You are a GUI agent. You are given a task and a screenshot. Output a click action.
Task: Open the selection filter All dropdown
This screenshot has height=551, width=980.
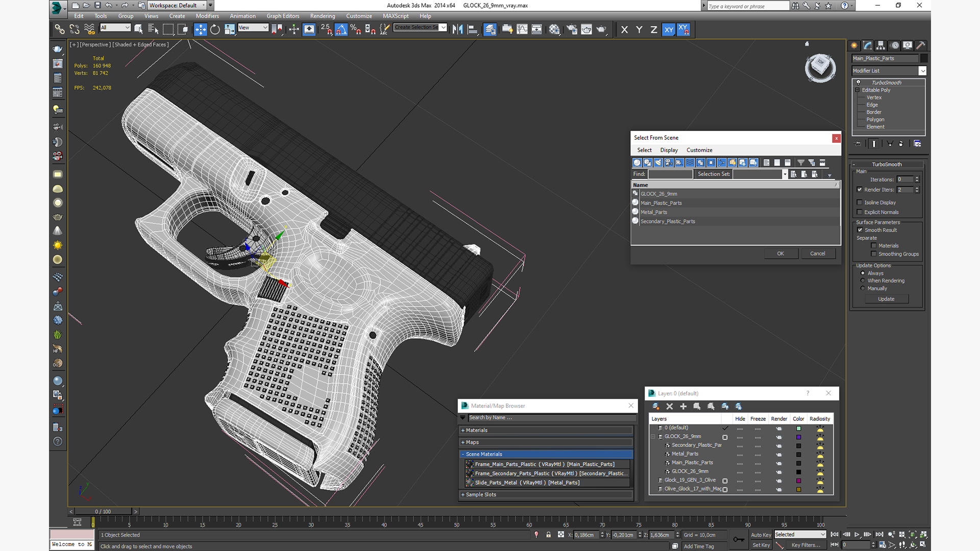coord(115,28)
